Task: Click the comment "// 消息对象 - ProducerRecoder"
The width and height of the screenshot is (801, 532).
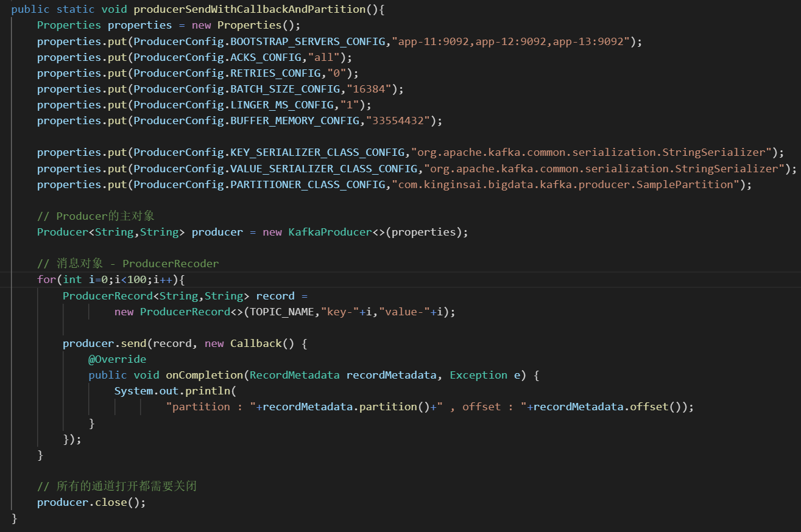Action: point(128,264)
